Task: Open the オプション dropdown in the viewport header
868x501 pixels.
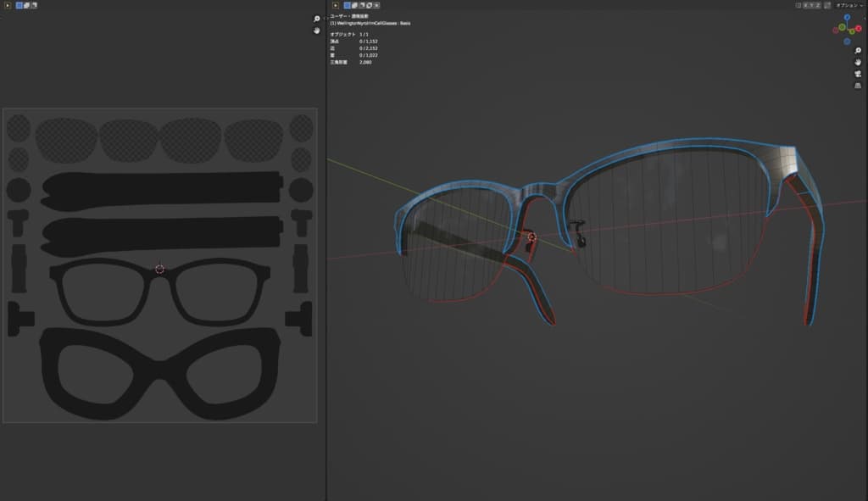Action: [x=848, y=5]
